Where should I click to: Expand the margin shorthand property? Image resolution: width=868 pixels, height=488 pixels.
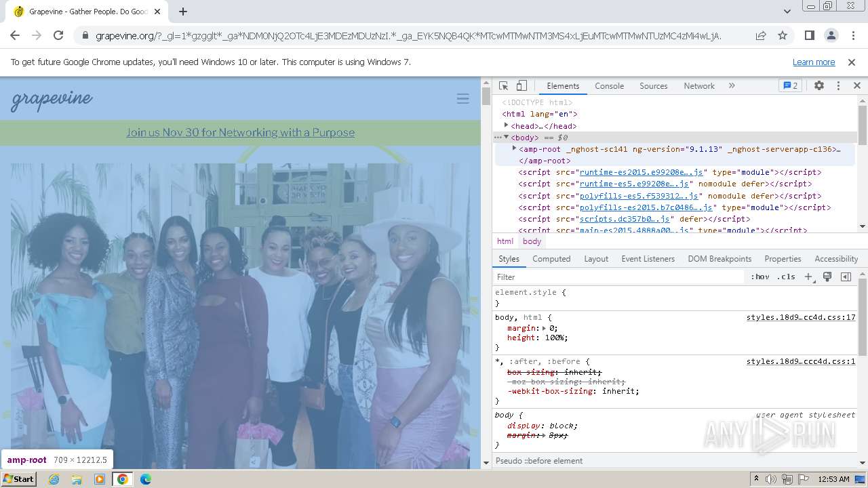(x=544, y=328)
